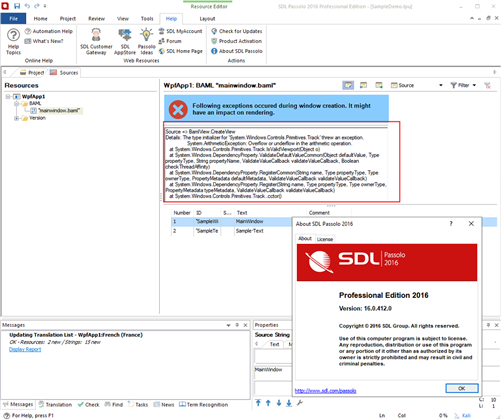Click the Passolo application icon in title bar
The height and width of the screenshot is (420, 501).
5,6
